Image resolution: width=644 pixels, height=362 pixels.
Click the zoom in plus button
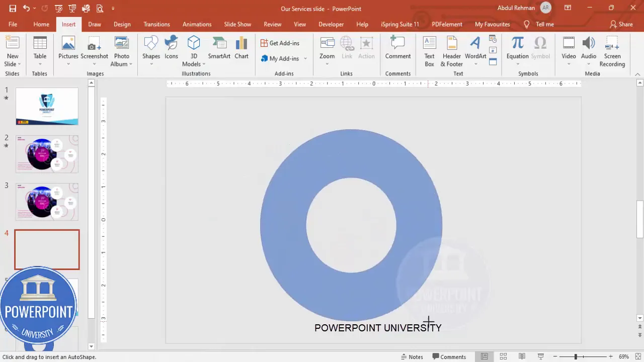(x=610, y=356)
